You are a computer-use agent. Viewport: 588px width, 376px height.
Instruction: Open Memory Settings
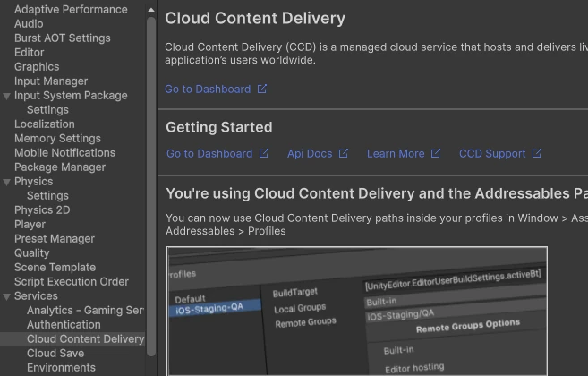click(57, 138)
